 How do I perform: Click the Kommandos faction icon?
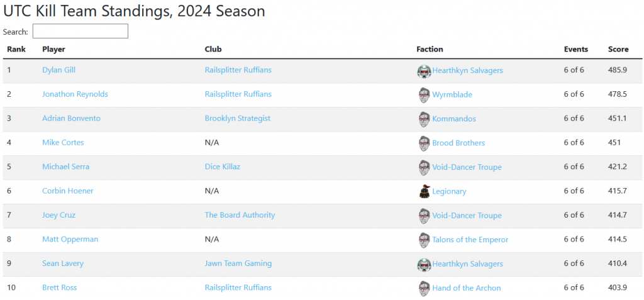click(424, 119)
